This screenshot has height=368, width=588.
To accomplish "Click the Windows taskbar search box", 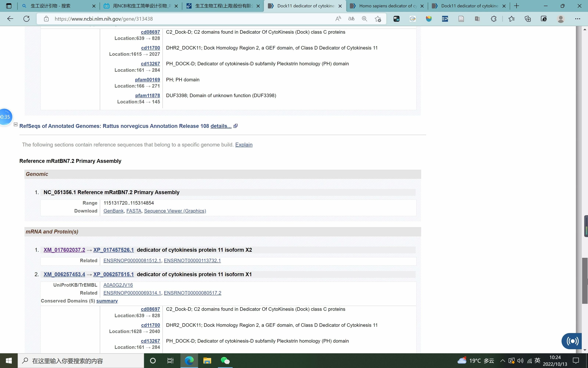I will (x=81, y=361).
